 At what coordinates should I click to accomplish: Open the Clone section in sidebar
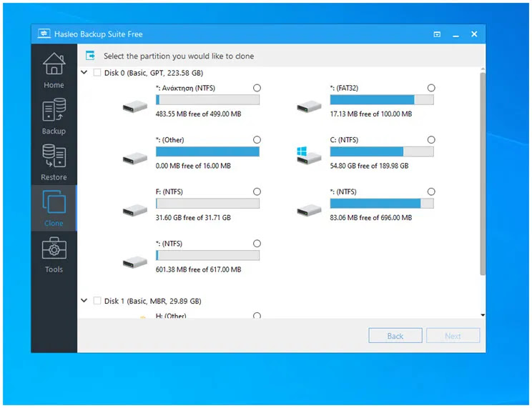coord(54,208)
